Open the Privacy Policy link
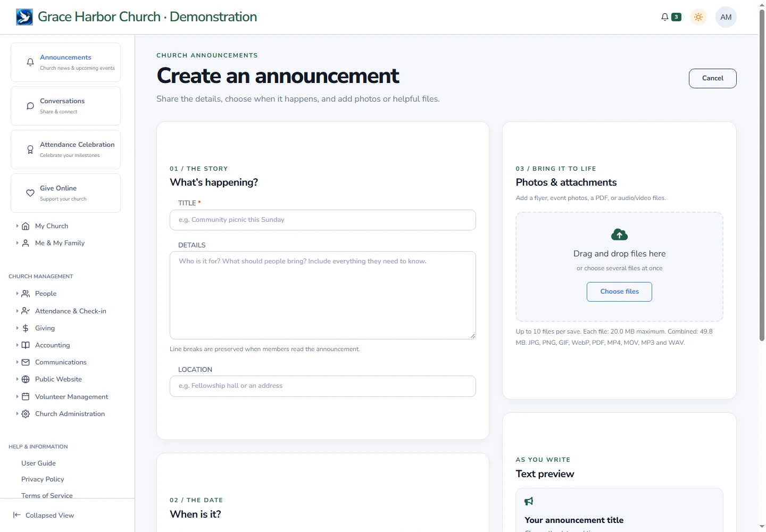The height and width of the screenshot is (532, 766). [x=43, y=479]
